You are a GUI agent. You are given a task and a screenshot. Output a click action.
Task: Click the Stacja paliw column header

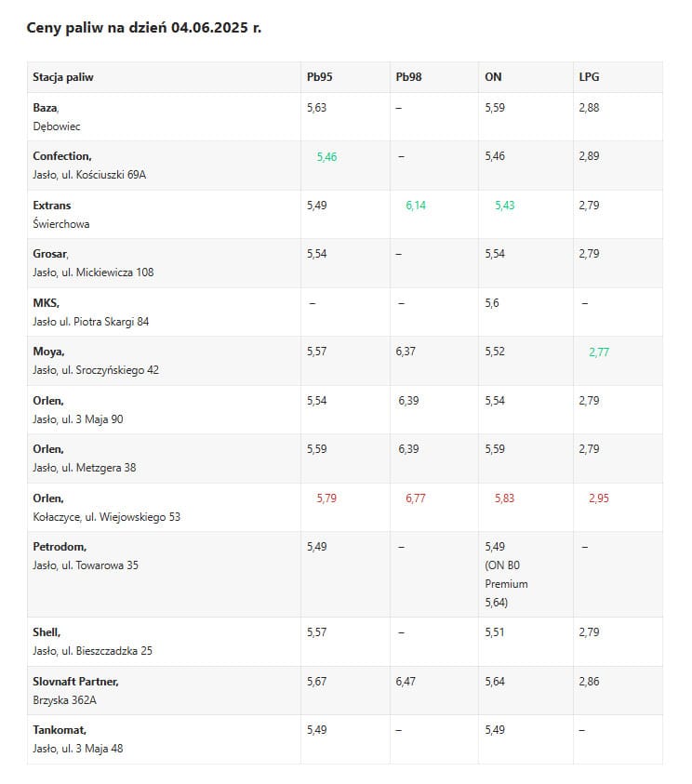coord(63,77)
